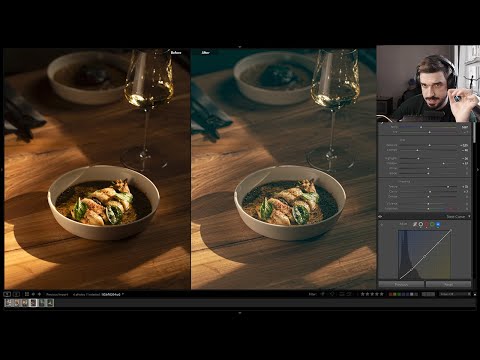Image resolution: width=480 pixels, height=360 pixels.
Task: Select the point curve (white circle) mode
Action: pyautogui.click(x=421, y=224)
